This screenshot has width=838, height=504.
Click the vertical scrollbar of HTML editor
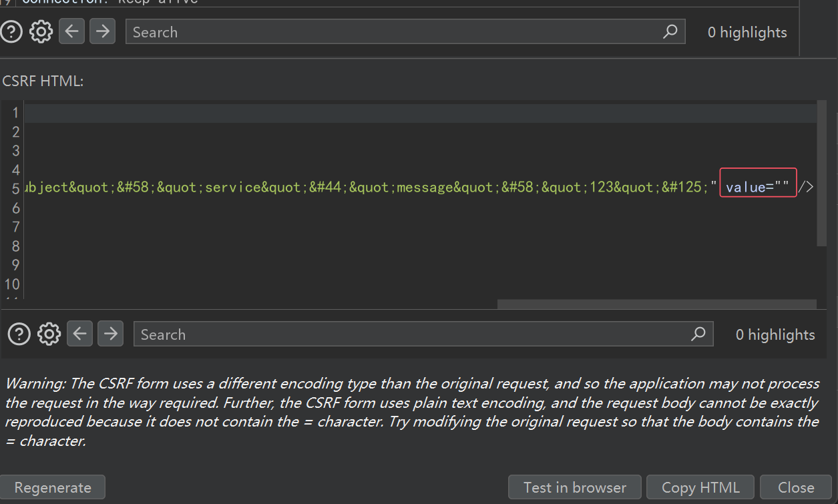(x=821, y=173)
